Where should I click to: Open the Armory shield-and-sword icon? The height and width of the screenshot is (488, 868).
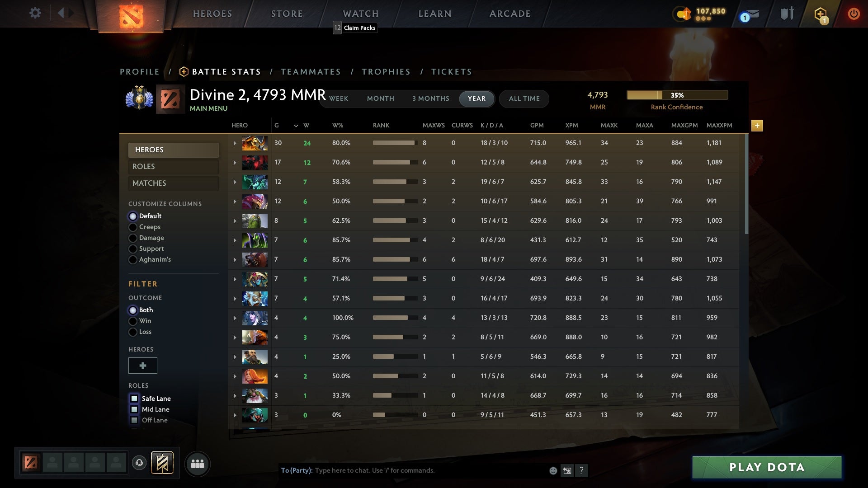pos(787,13)
